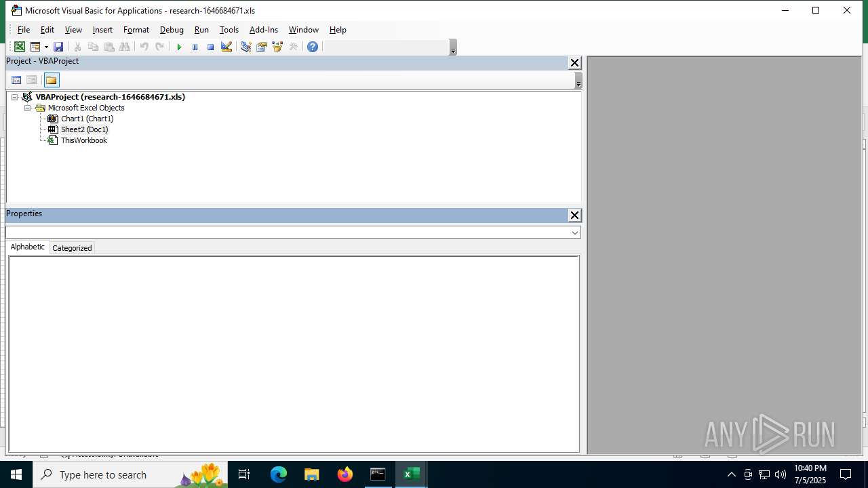Click the Cut scissors icon

pos(77,47)
